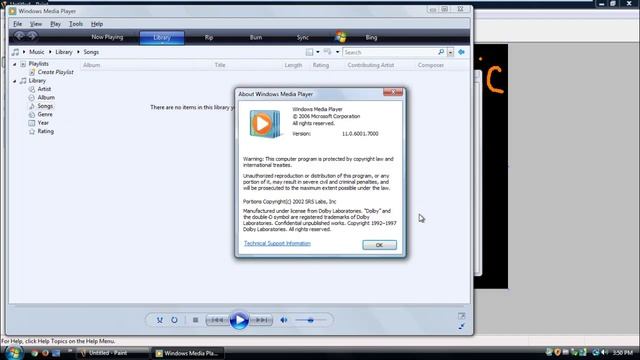The image size is (640, 360).
Task: Toggle shuffle mode
Action: 160,320
